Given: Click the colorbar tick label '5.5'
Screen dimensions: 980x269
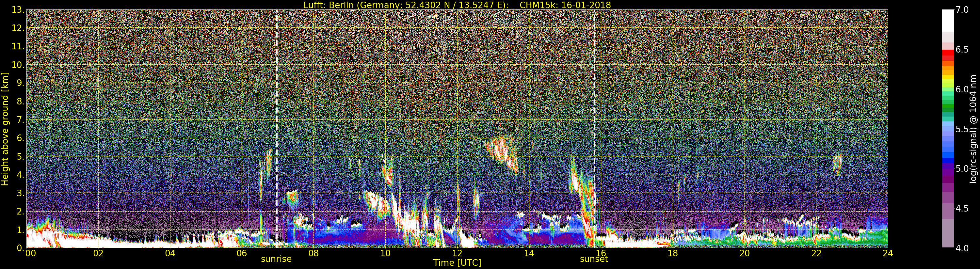Looking at the screenshot, I should [962, 129].
